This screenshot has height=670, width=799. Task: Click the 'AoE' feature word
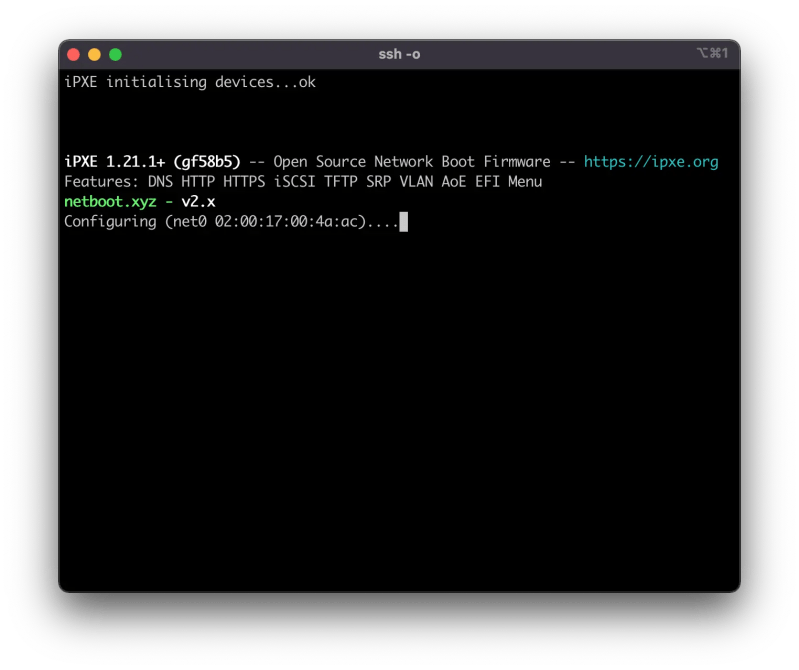(454, 182)
